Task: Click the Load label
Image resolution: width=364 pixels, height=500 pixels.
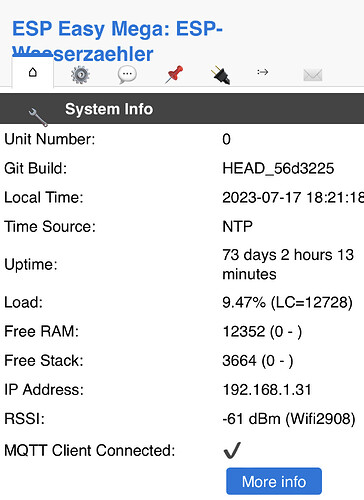Action: click(x=23, y=302)
